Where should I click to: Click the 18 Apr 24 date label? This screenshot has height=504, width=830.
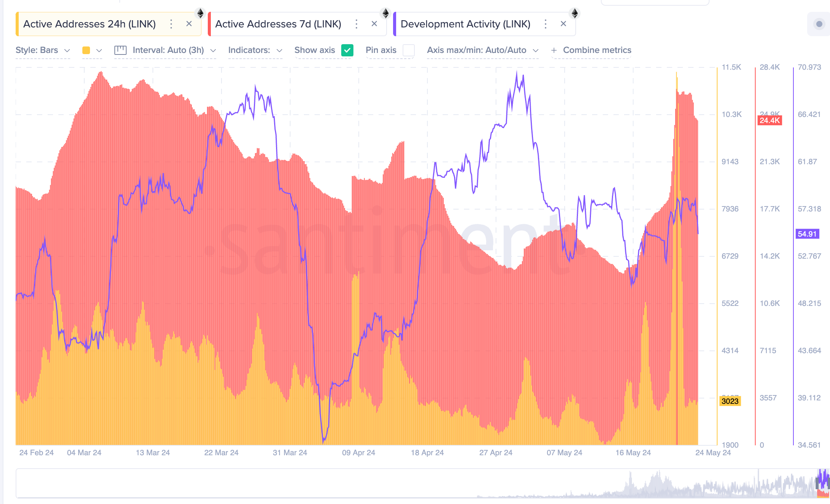click(x=427, y=453)
